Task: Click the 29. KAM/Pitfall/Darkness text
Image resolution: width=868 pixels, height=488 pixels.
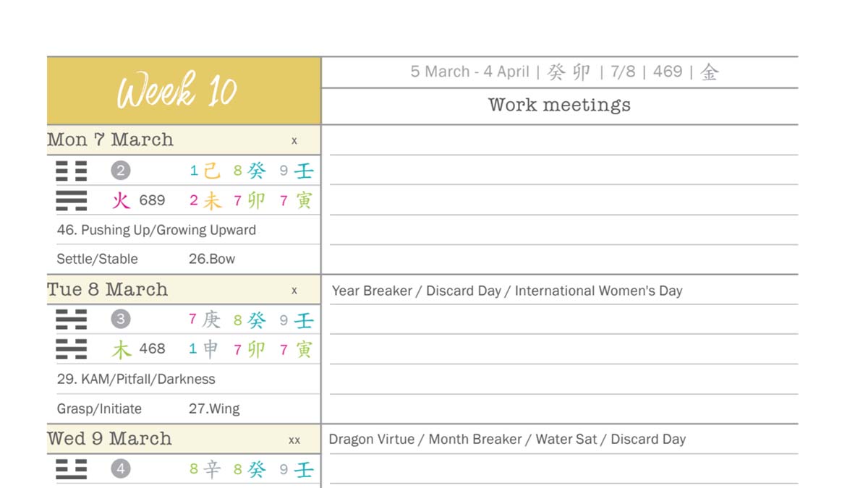Action: pyautogui.click(x=136, y=379)
